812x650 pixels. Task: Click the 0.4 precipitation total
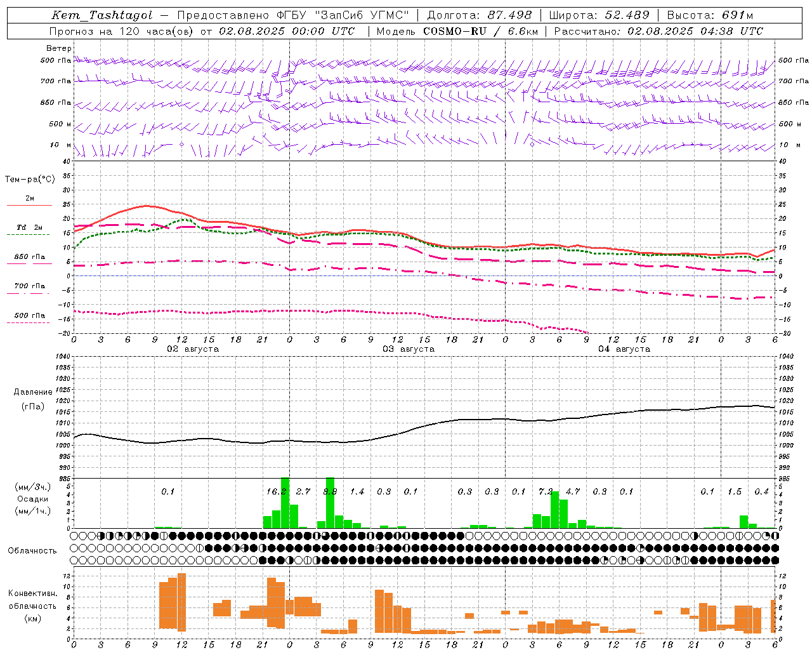click(761, 491)
